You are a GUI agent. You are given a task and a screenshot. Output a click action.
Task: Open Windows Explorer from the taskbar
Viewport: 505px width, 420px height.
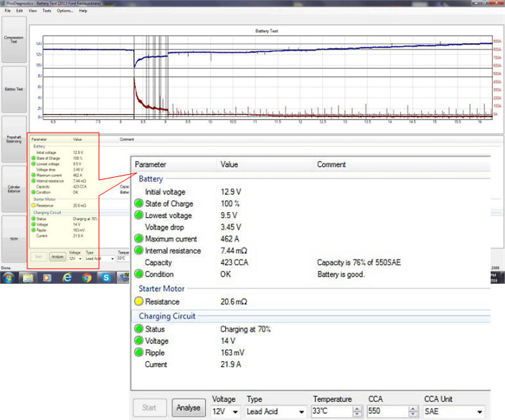coord(28,277)
